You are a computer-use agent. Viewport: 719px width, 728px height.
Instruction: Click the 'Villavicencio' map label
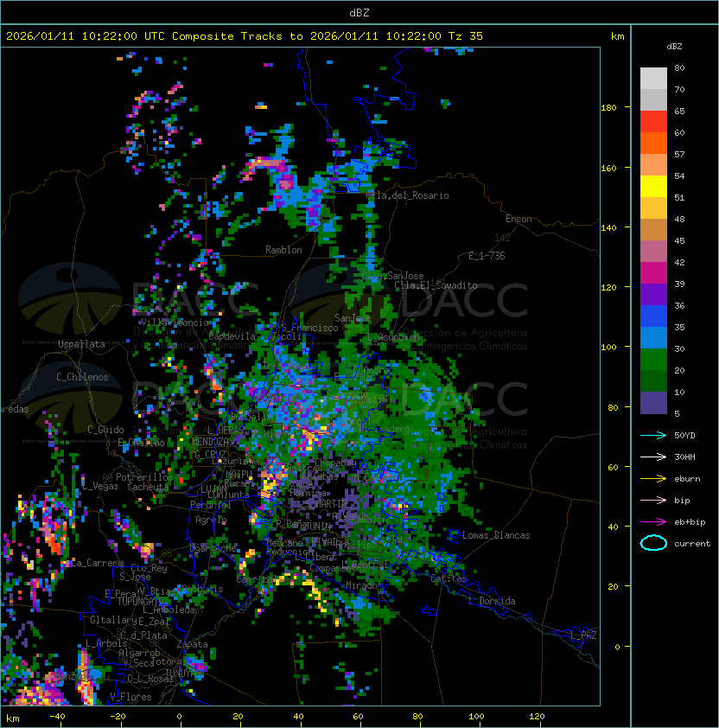tap(175, 322)
